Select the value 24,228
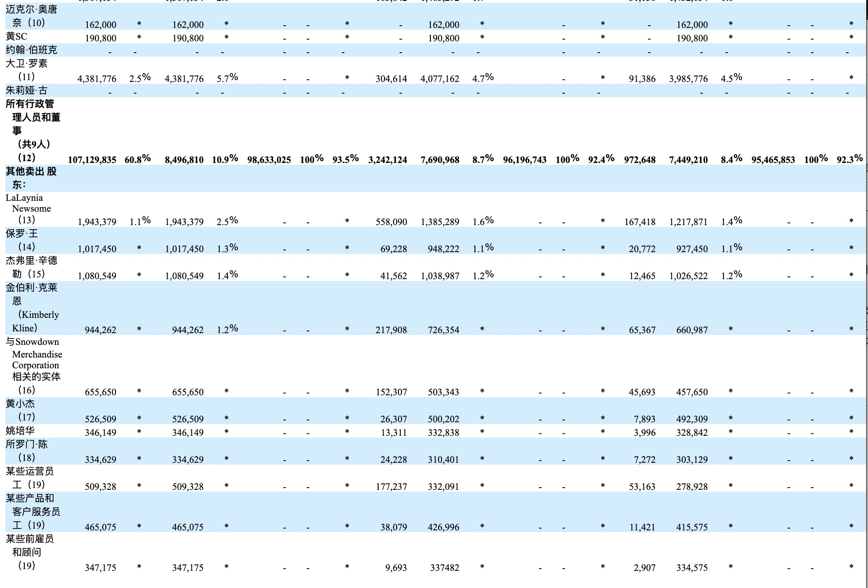868x588 pixels. point(393,460)
